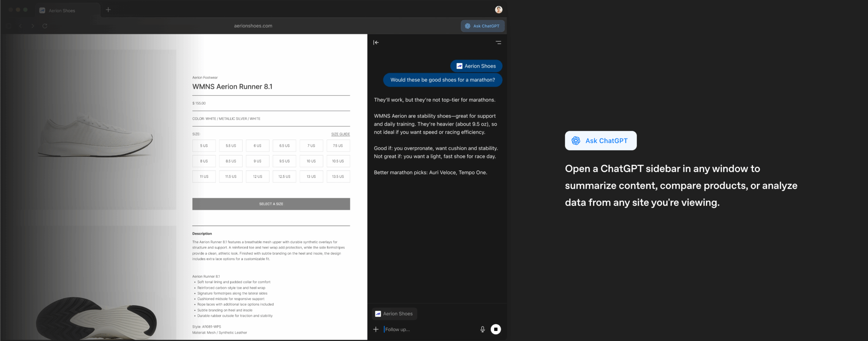This screenshot has width=868, height=341.
Task: Open the Size Guide link
Action: tap(340, 134)
